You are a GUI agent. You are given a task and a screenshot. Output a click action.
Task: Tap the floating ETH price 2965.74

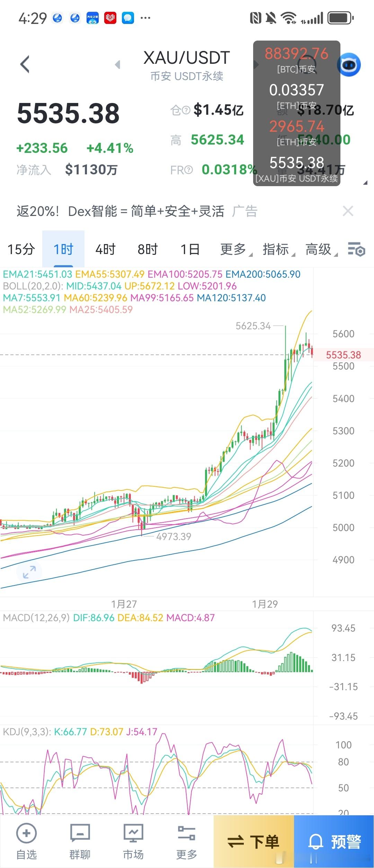pos(296,126)
